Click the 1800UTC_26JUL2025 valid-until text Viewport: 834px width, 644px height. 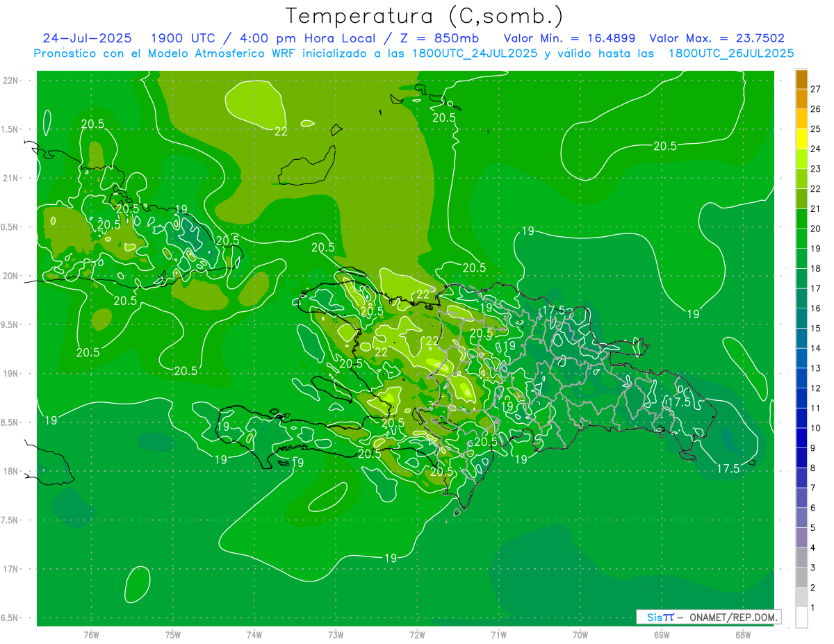731,53
